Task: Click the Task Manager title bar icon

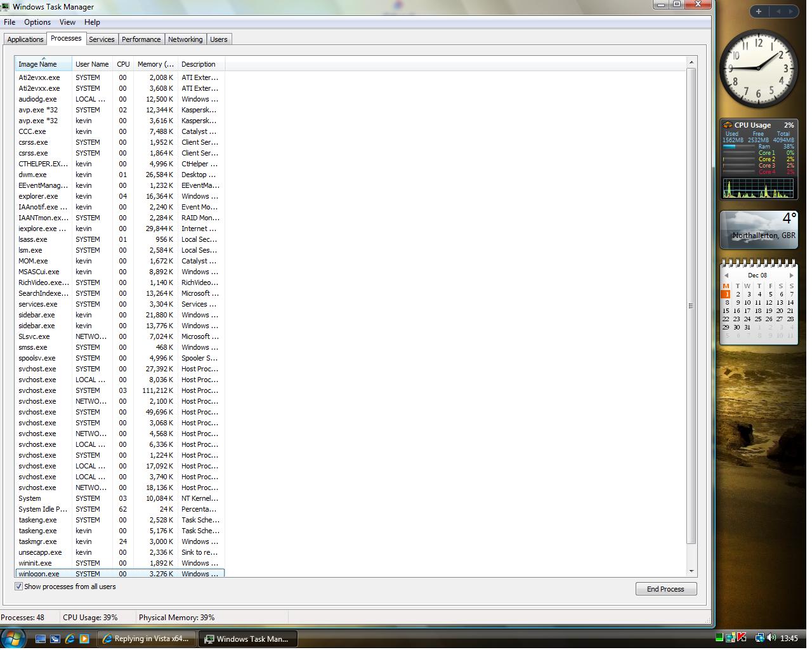Action: 6,6
